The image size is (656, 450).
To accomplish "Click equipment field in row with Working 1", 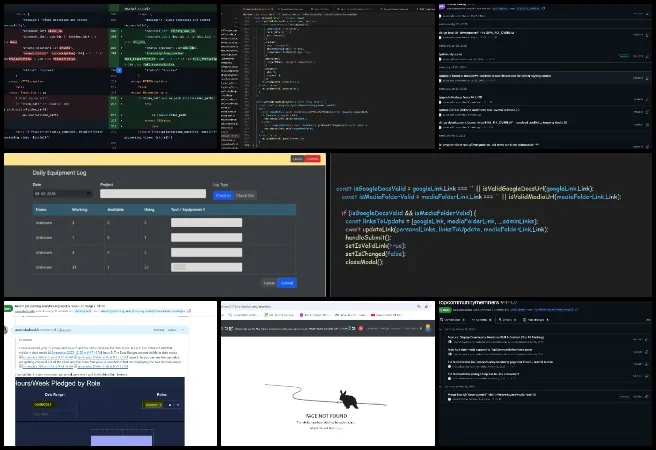I will [206, 238].
